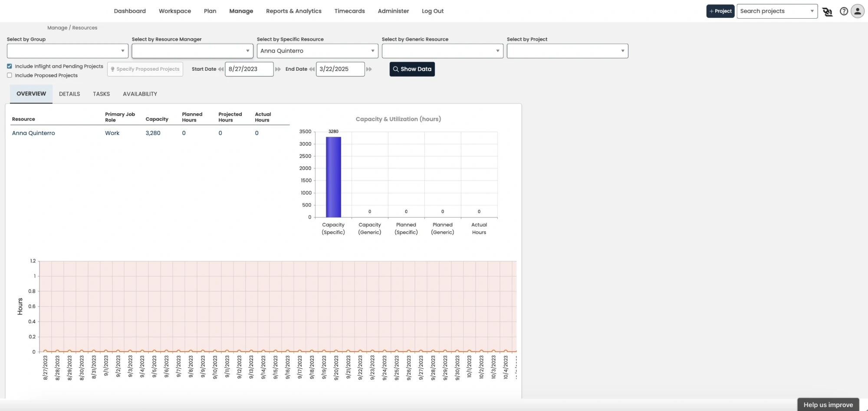Switch to the AVAILABILITY tab
868x411 pixels.
(140, 94)
